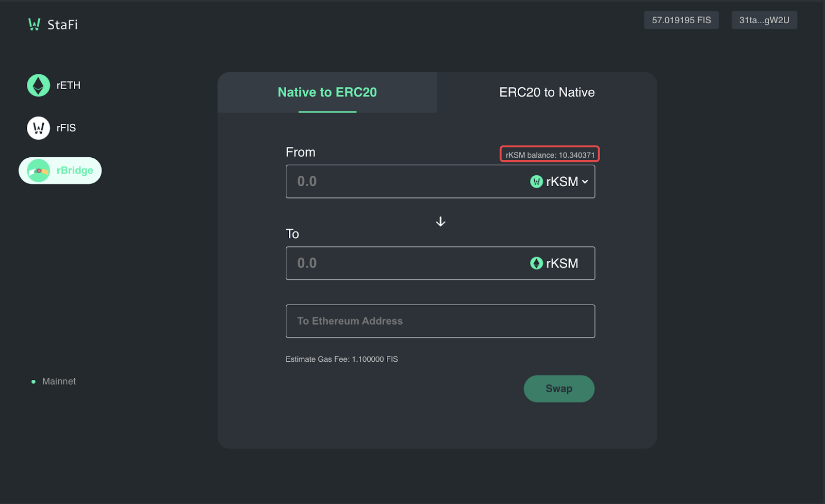825x504 pixels.
Task: Expand the rKSM token dropdown chevron
Action: click(x=585, y=181)
